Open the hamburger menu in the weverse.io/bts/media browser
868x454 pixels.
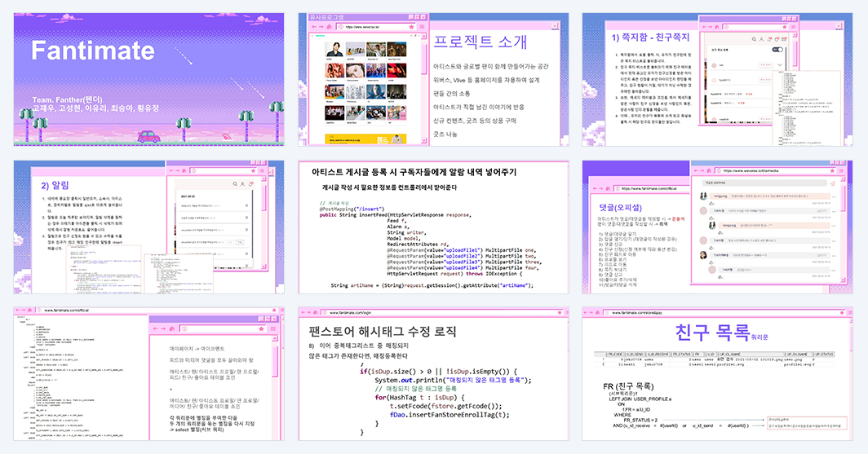click(841, 171)
